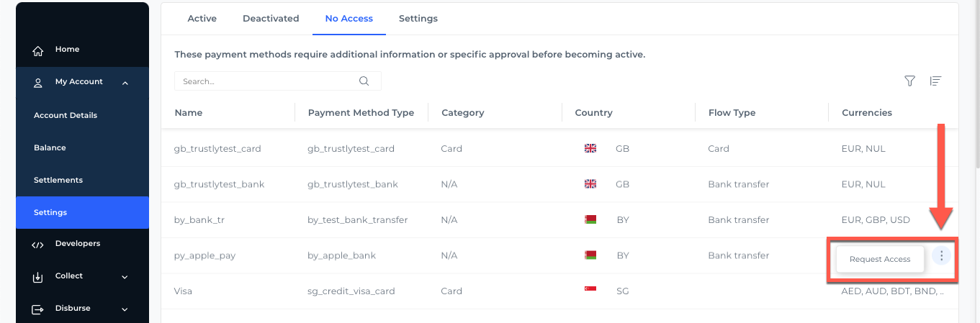This screenshot has height=323, width=980.
Task: Switch to the Deactivated tab
Action: [271, 19]
